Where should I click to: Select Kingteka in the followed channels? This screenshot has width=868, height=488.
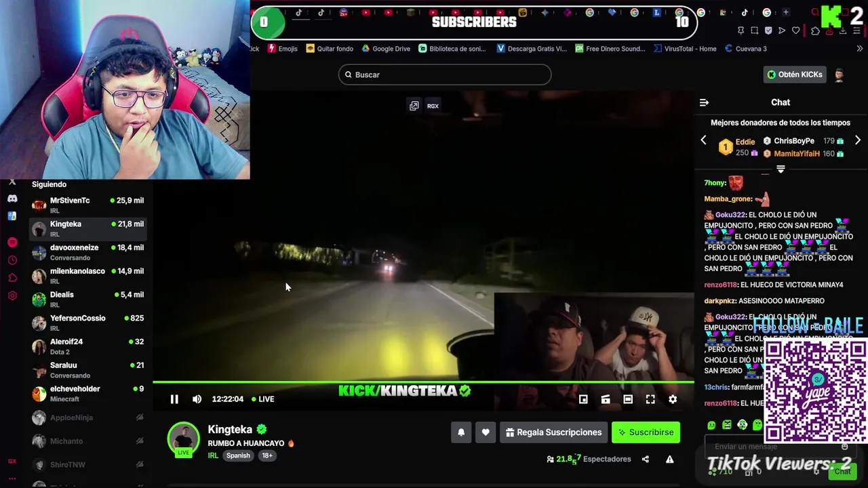[88, 228]
